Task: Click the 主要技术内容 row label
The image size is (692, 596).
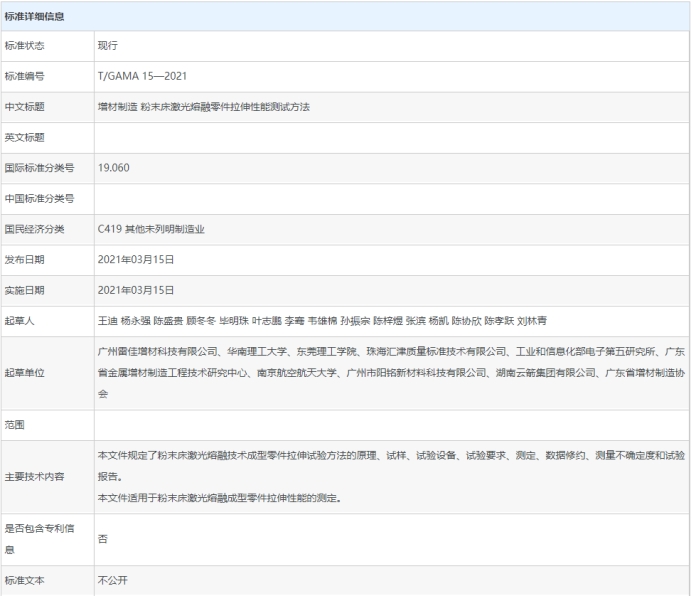Action: click(x=32, y=476)
